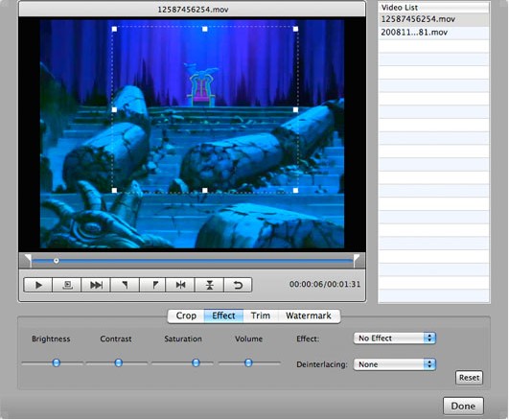Click the Deinterlacing: label

(322, 364)
